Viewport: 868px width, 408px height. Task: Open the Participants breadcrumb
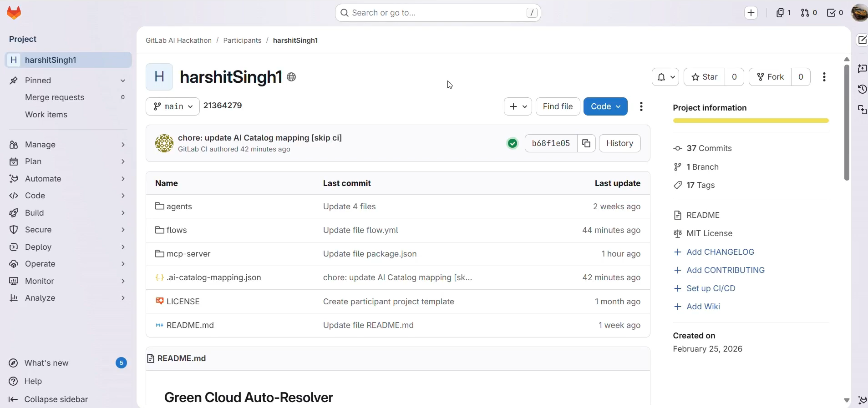[242, 40]
